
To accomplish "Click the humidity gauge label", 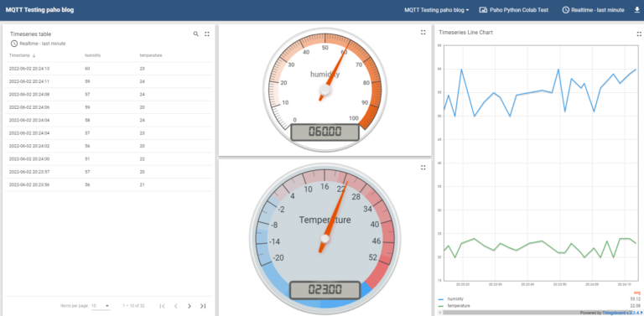I will (x=325, y=75).
